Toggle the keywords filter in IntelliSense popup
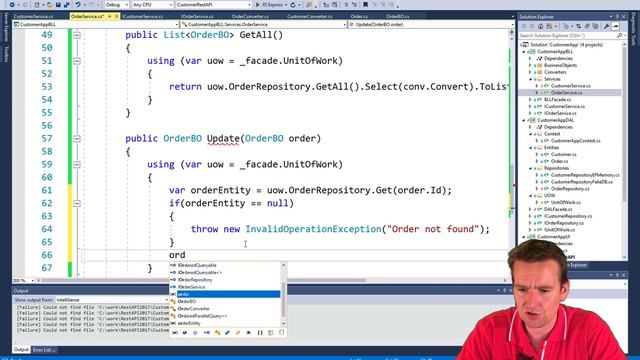 click(270, 333)
